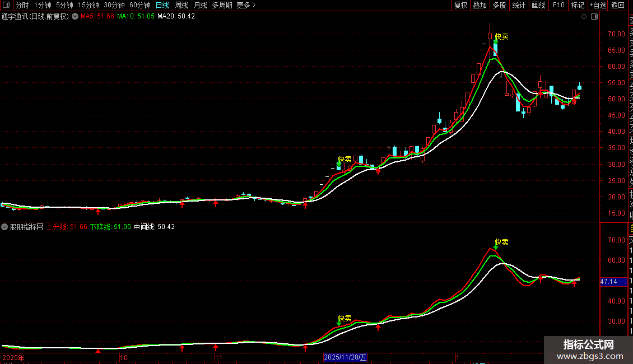Click the 叠加 overlay button
The width and height of the screenshot is (633, 364).
coord(480,5)
